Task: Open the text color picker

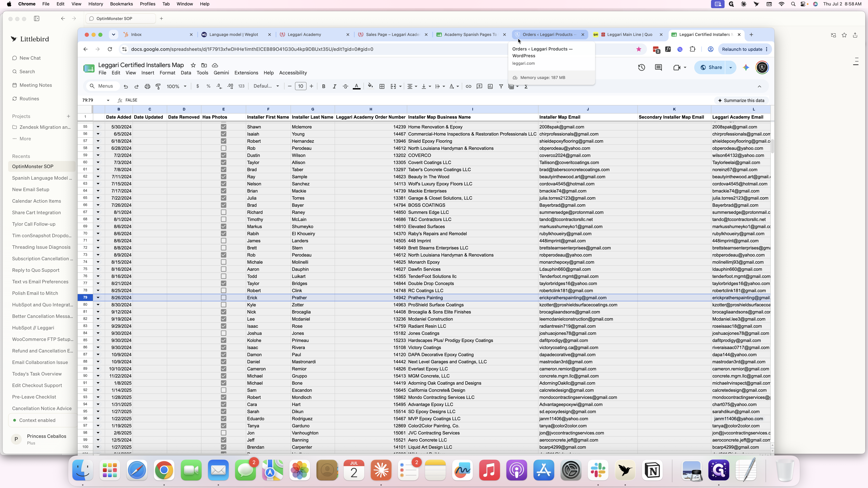Action: click(x=357, y=87)
